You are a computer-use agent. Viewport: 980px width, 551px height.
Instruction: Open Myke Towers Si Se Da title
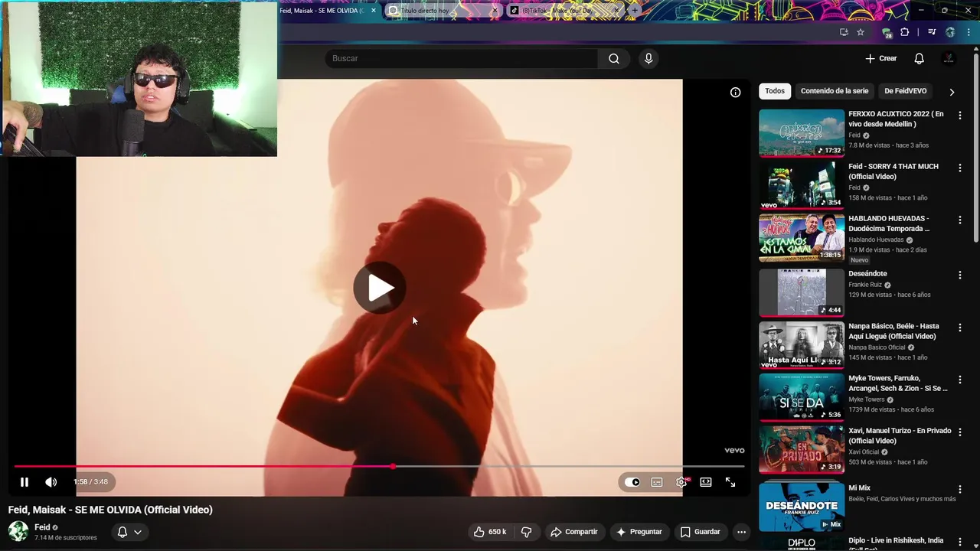898,383
